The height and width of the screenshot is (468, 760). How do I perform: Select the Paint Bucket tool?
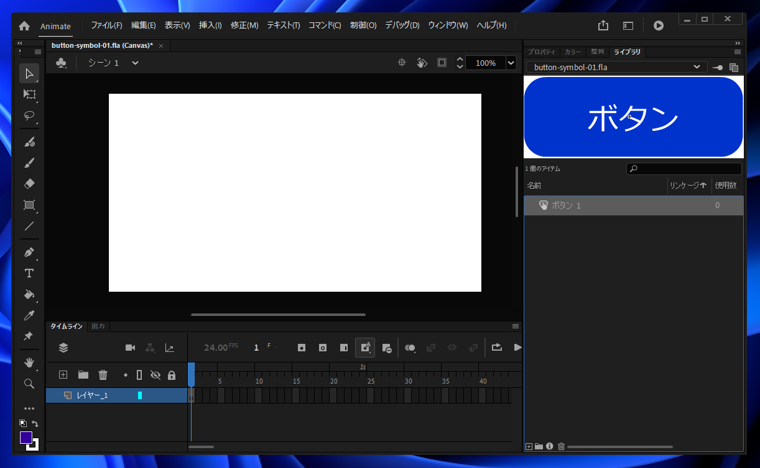pyautogui.click(x=29, y=294)
